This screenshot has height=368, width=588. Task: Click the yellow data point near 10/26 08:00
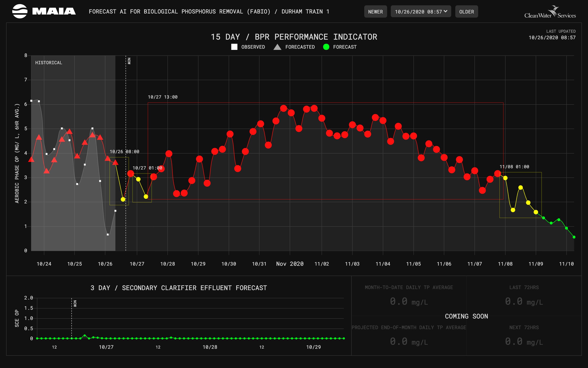pyautogui.click(x=123, y=200)
